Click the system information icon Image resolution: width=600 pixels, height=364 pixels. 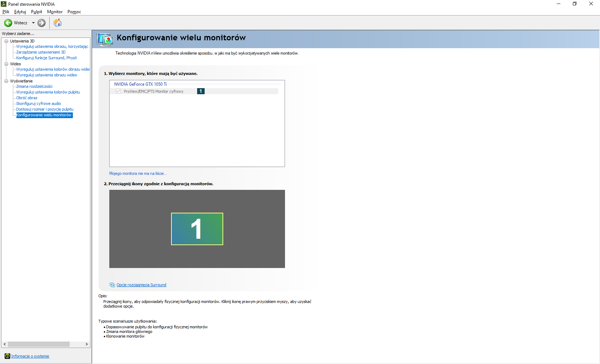coord(7,356)
